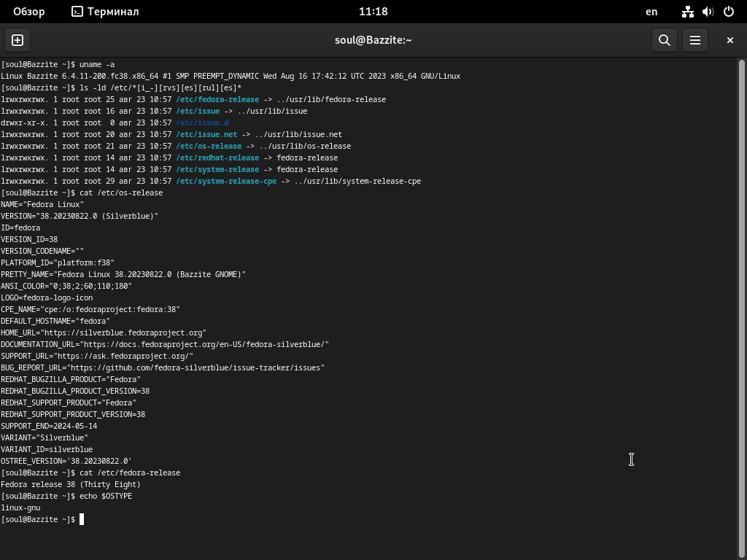Click the /etc/redhat-release symlink entry
747x560 pixels.
(217, 157)
